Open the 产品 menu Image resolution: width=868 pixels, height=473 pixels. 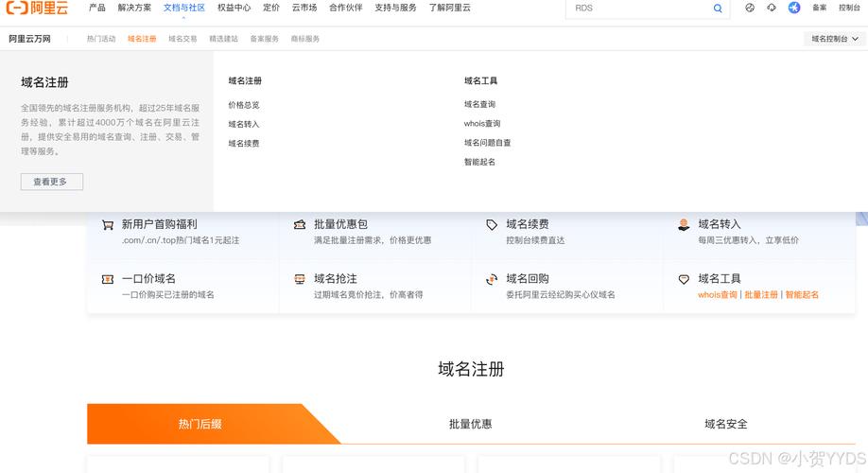96,8
